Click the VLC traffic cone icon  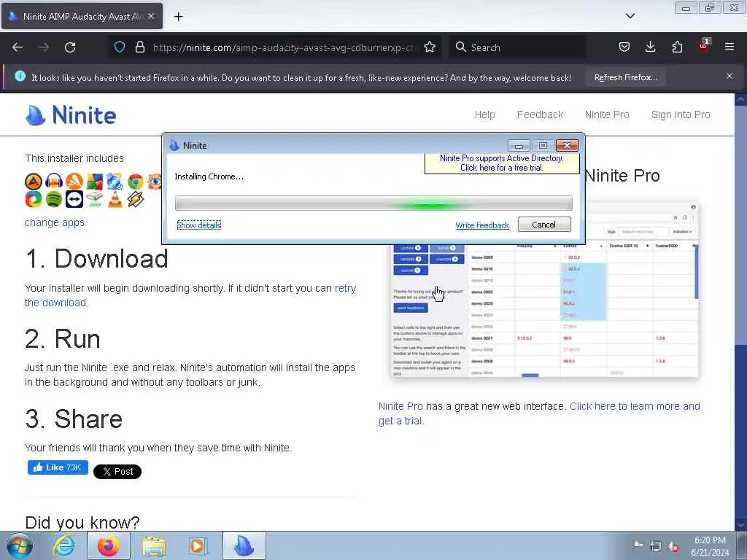115,199
